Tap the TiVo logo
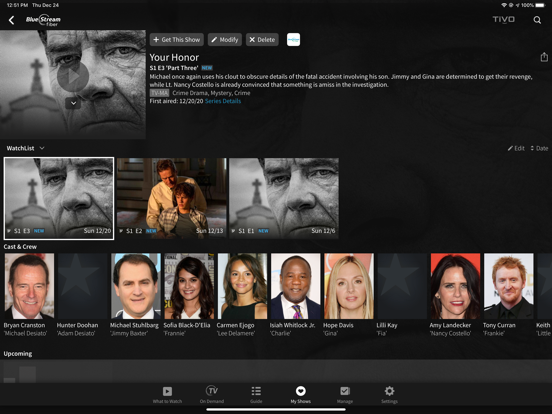 (503, 19)
